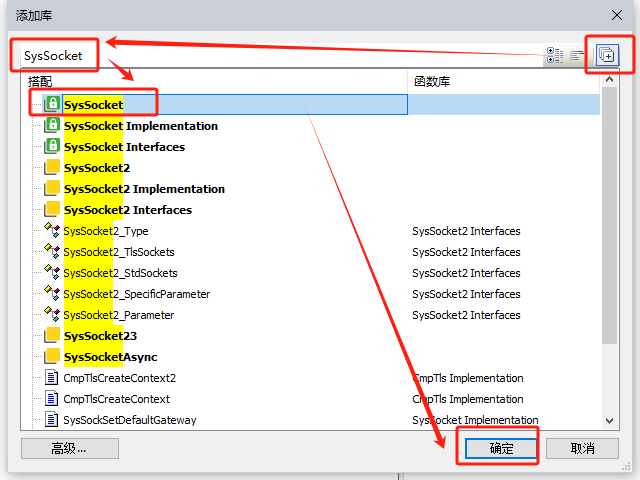Click the green SysSocket library icon
Screen dimensions: 640x480
53,104
